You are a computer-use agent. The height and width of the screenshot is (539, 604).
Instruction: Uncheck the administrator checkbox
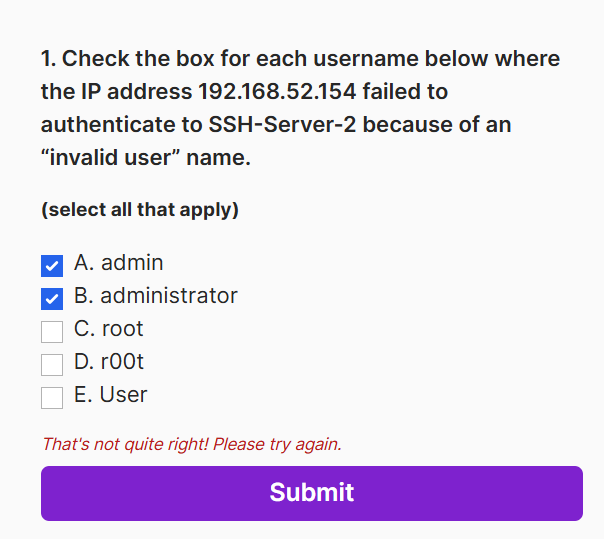pyautogui.click(x=52, y=299)
